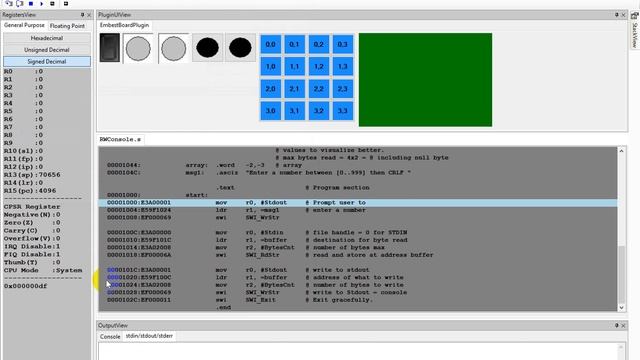Click the Continue run arrow icon
Screen dimensions: 640x360
42,4
